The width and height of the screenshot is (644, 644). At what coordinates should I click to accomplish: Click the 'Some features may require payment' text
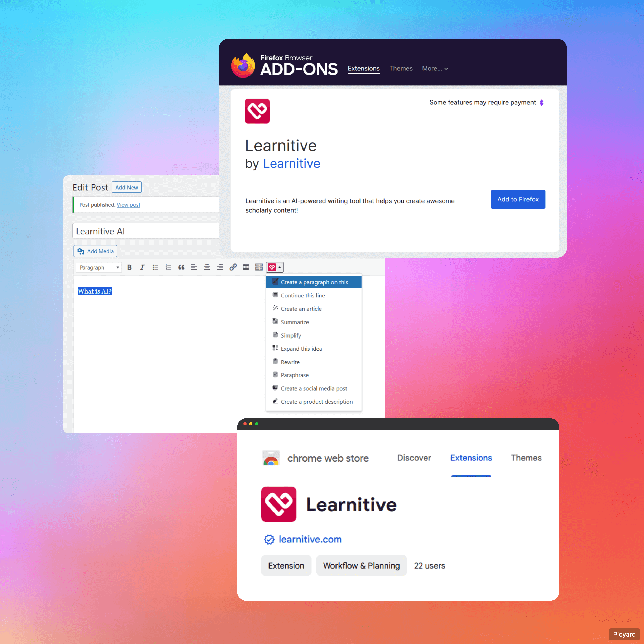click(483, 102)
